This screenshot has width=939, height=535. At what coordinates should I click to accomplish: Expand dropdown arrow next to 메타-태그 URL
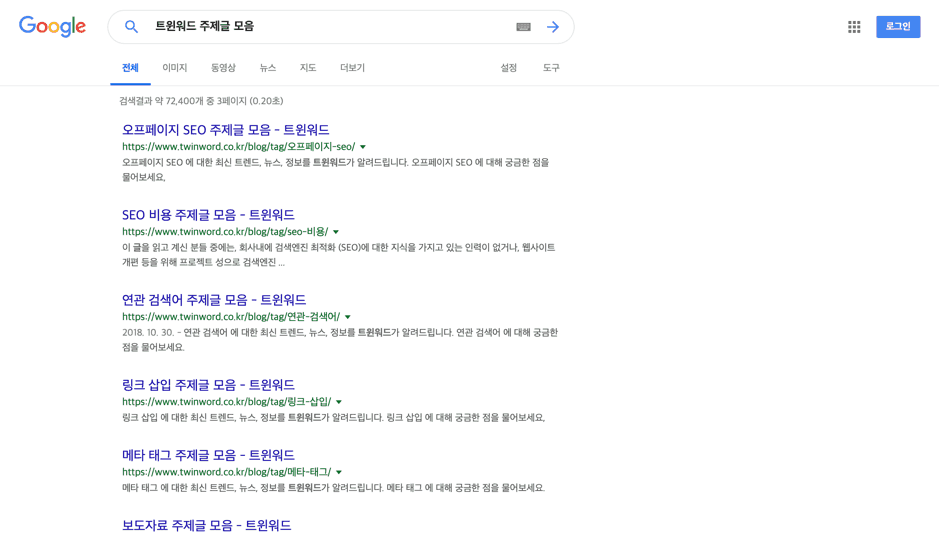tap(339, 472)
